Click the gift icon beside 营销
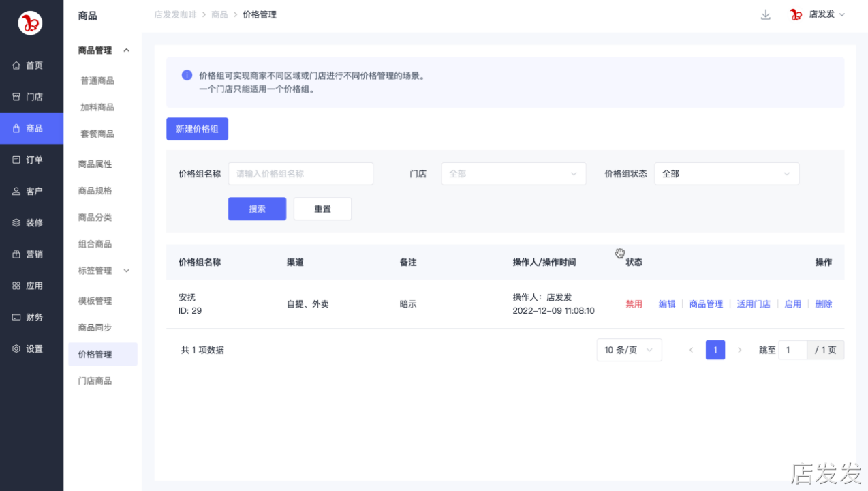Viewport: 868px width, 491px height. (16, 254)
